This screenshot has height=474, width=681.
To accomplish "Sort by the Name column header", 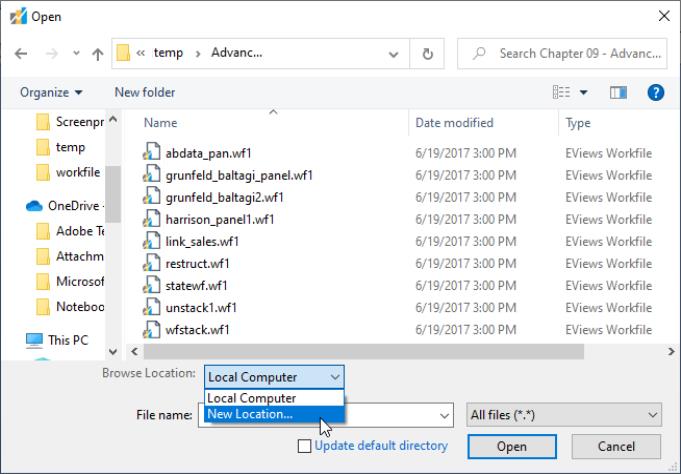I will pos(160,123).
